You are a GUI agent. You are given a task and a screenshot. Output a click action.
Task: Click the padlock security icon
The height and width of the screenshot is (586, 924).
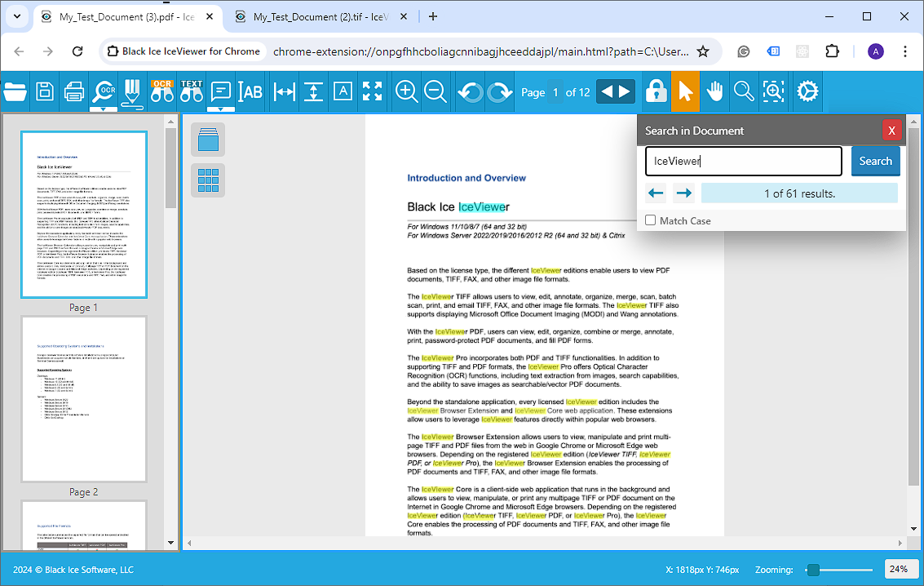656,91
